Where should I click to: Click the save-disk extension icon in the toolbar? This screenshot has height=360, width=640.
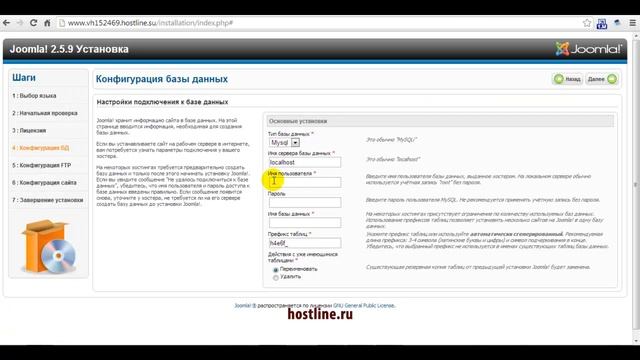(x=602, y=24)
